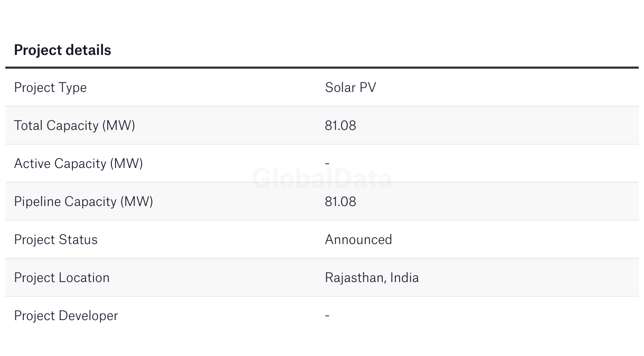Select the Project Status label
Viewport: 644px width, 356px height.
point(55,240)
